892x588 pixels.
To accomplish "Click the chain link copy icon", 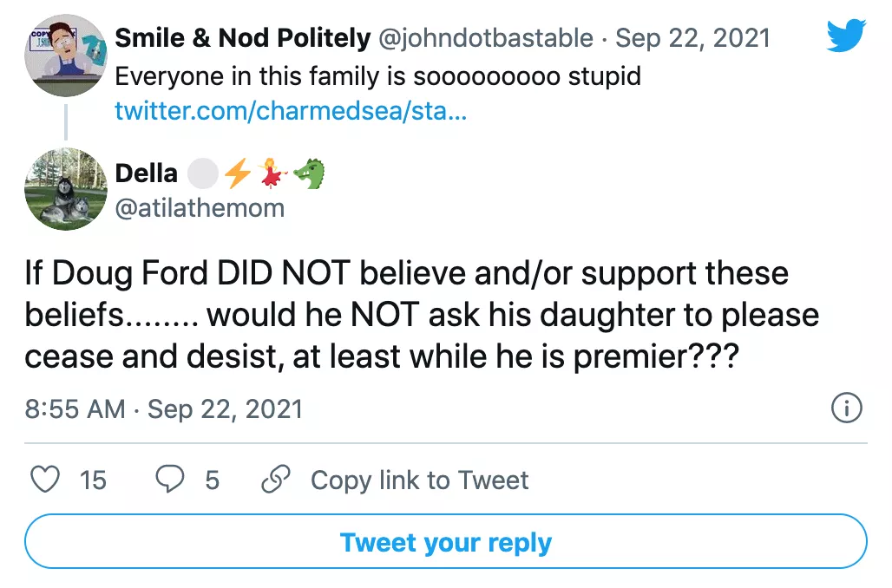I will click(276, 480).
